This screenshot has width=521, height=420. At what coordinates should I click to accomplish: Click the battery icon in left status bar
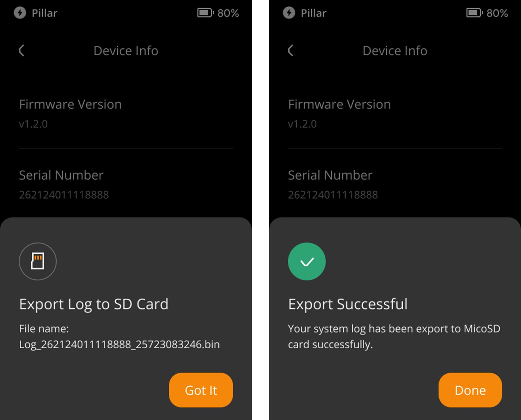[205, 13]
